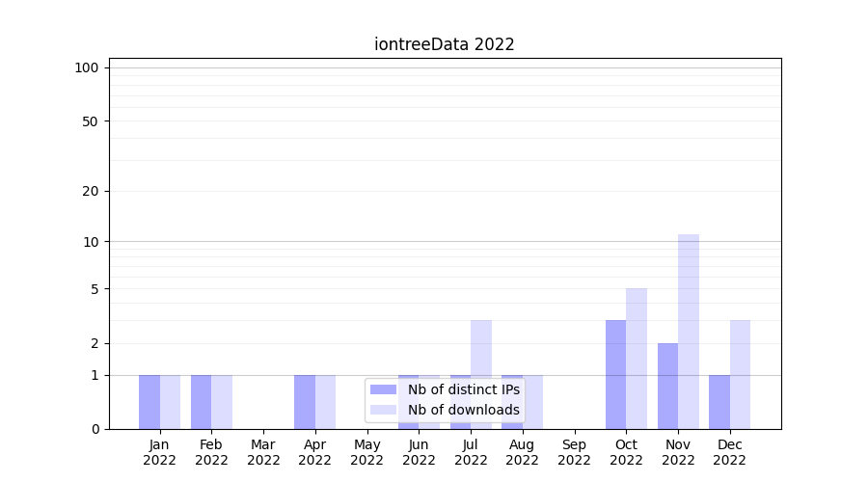The height and width of the screenshot is (482, 868).
Task: Select February's downloads bar
Action: 222,401
